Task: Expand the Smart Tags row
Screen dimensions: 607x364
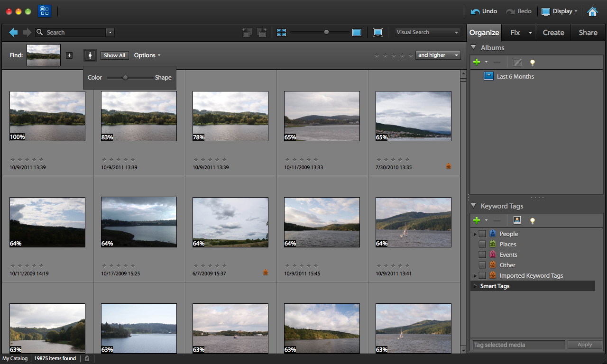Action: [x=475, y=286]
